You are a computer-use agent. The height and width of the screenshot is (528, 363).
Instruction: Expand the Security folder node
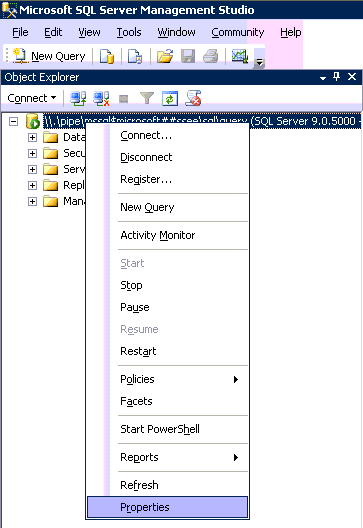pos(32,154)
